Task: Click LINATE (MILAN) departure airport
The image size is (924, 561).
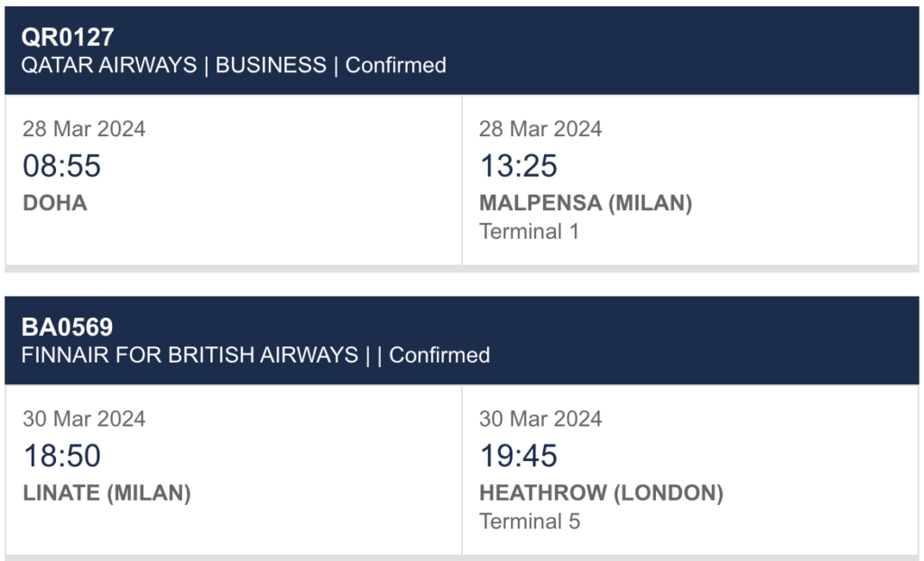Action: [x=106, y=493]
